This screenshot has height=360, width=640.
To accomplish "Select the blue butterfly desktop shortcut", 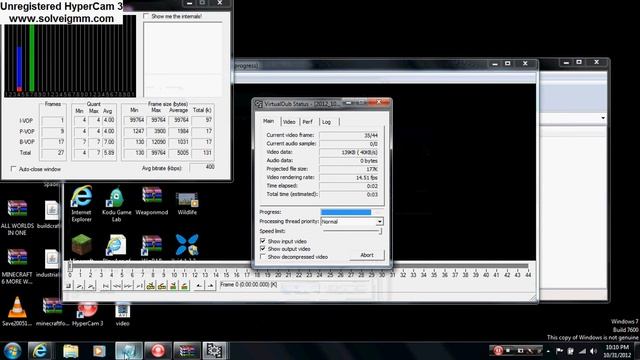I will point(187,245).
